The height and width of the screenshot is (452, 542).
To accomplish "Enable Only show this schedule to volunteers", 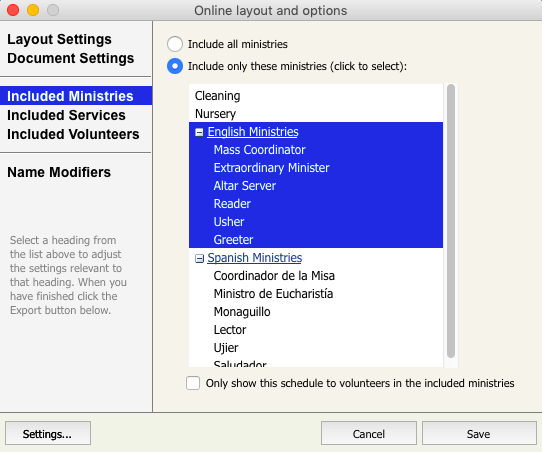I will point(193,383).
